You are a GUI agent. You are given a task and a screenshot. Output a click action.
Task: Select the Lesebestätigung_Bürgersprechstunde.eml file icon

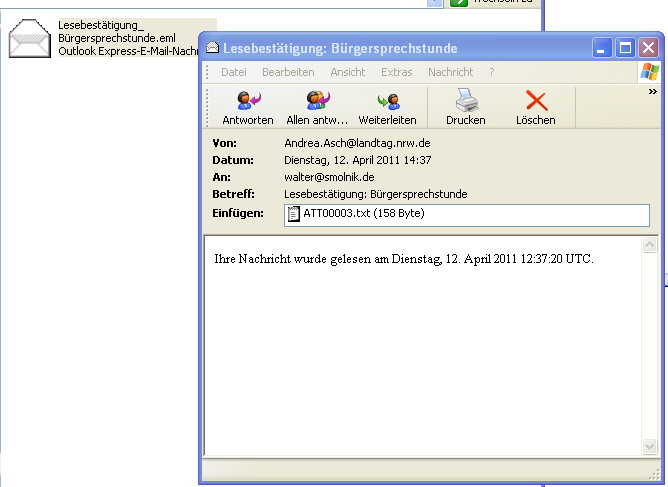(30, 38)
